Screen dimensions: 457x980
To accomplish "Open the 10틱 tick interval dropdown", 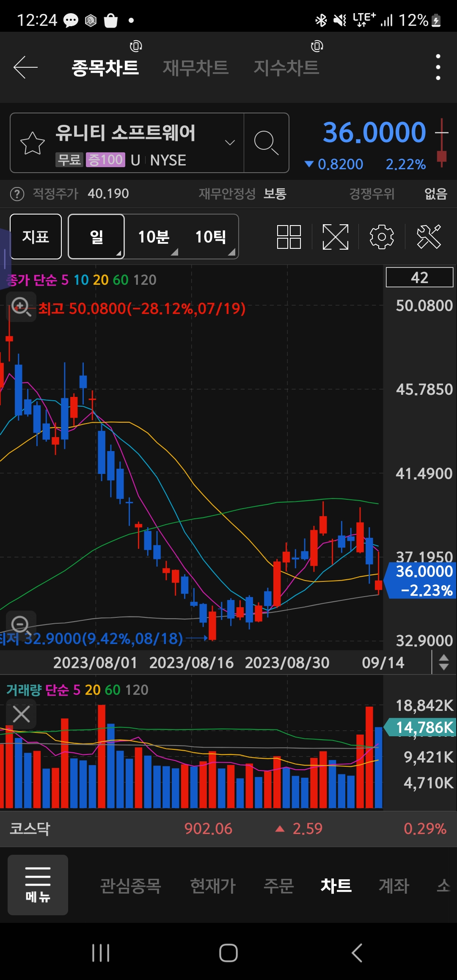I will (x=211, y=237).
